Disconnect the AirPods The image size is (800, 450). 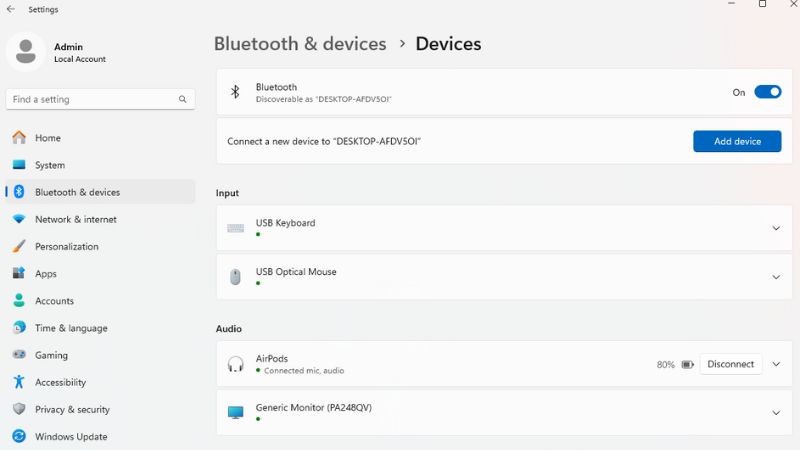click(x=730, y=364)
